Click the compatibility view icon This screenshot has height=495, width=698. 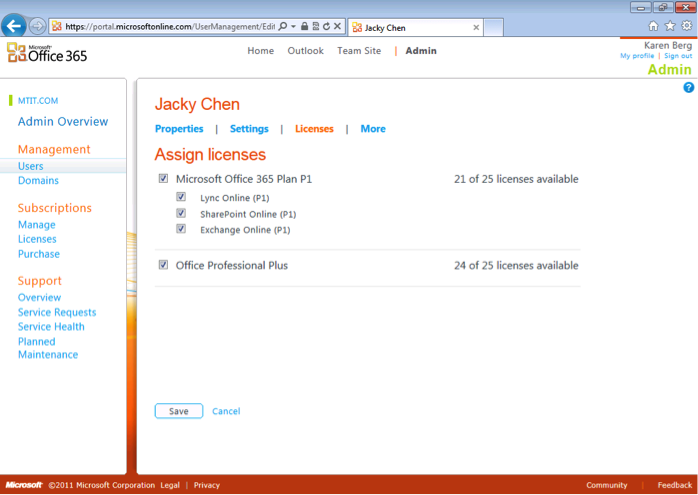[316, 27]
